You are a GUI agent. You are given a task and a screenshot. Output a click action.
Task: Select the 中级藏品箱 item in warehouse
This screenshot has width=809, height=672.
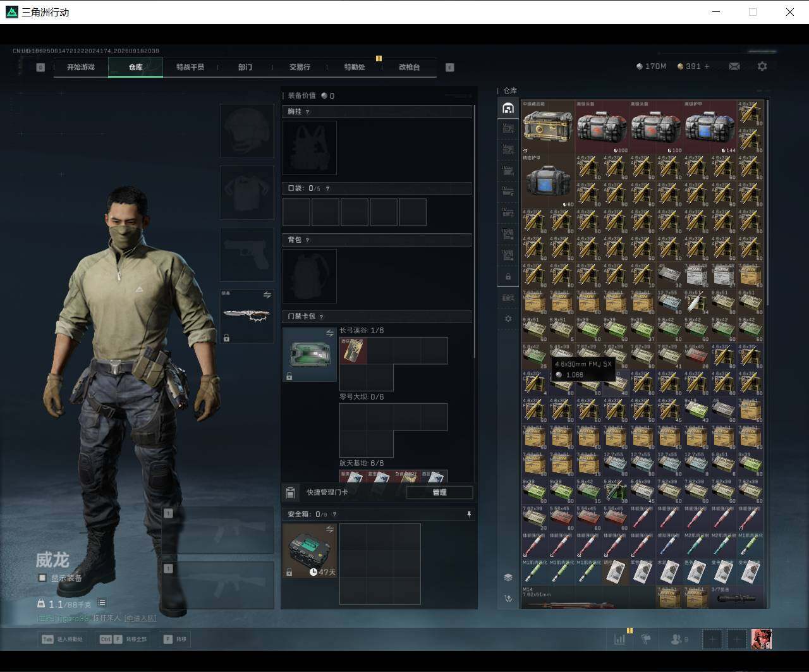(548, 126)
